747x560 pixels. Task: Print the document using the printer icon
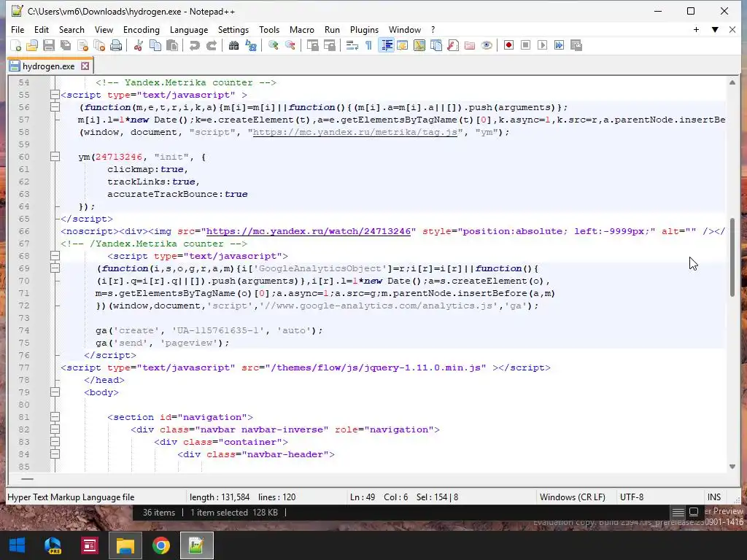tap(116, 45)
